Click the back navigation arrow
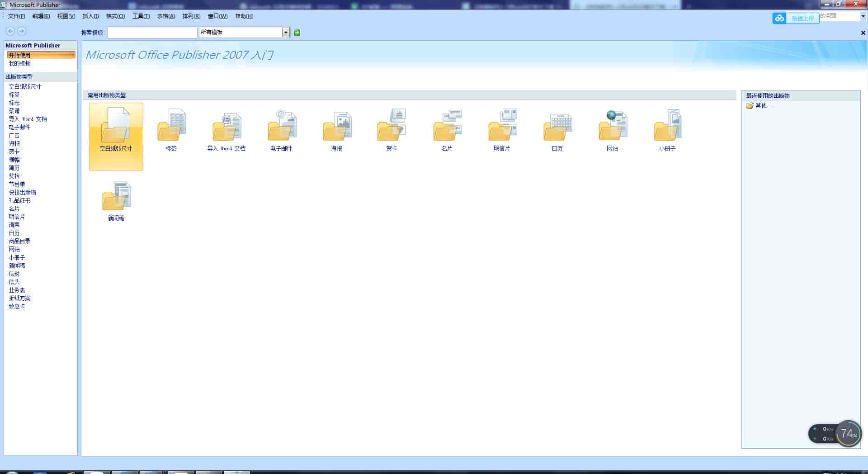This screenshot has width=868, height=474. [x=9, y=31]
